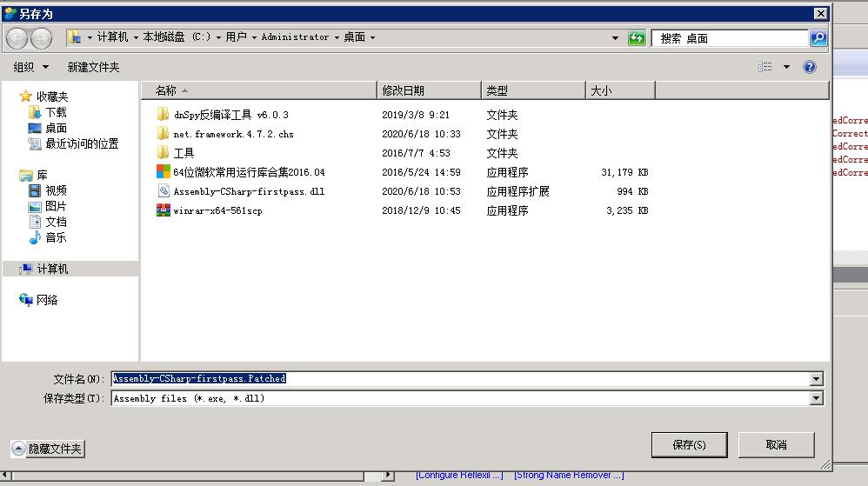Click the refresh button beside address bar
868x486 pixels.
637,38
